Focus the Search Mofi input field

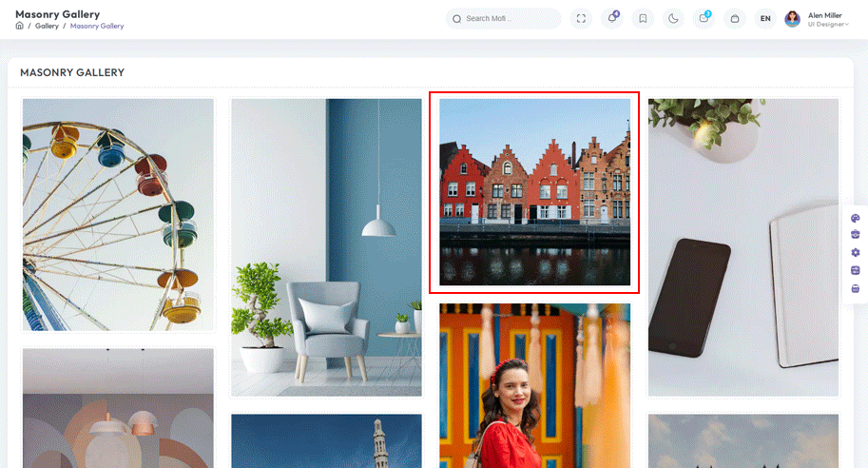(503, 18)
